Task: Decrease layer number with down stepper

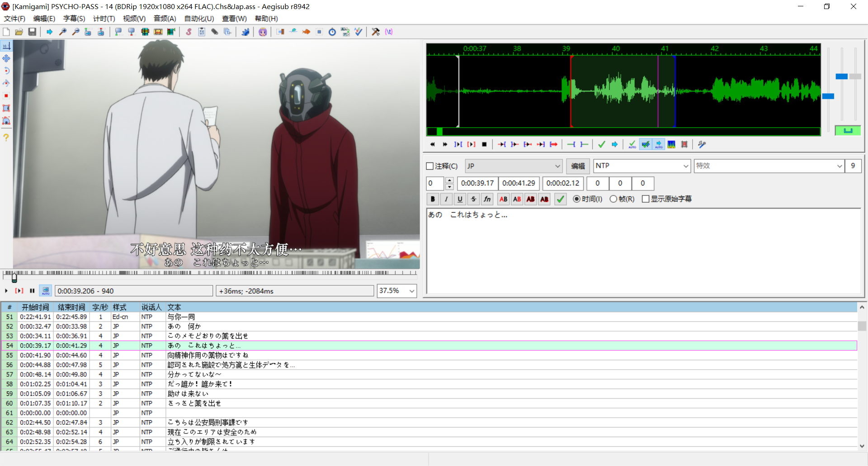Action: point(449,186)
